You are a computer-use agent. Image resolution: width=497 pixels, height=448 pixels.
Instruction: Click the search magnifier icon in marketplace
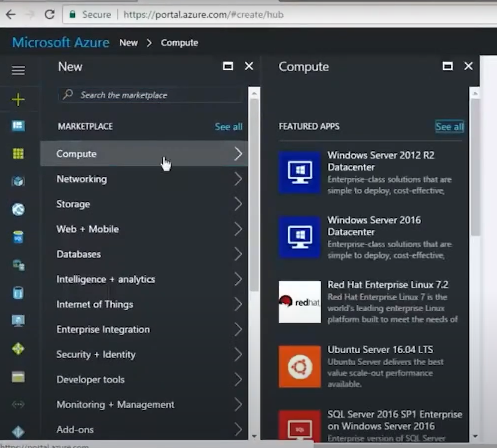click(x=67, y=94)
